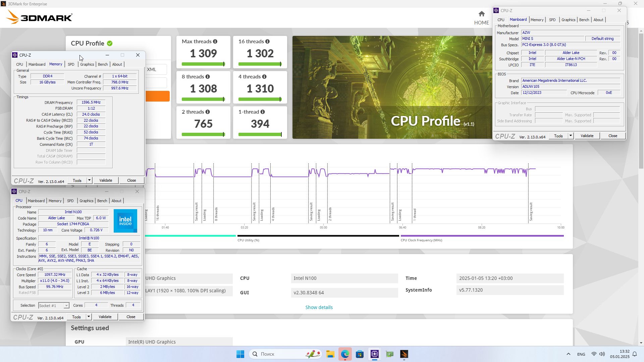
Task: Click CPU-Z CPU window title icon
Action: pos(14,191)
